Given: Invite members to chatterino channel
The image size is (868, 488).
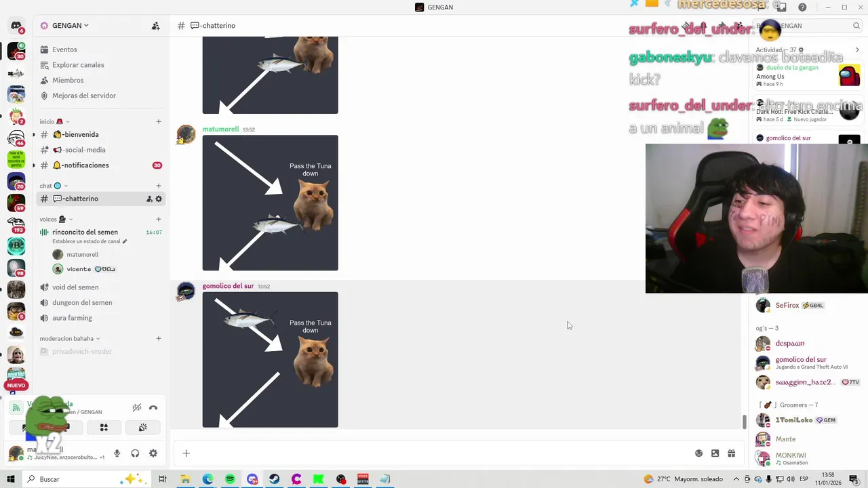Looking at the screenshot, I should [149, 199].
